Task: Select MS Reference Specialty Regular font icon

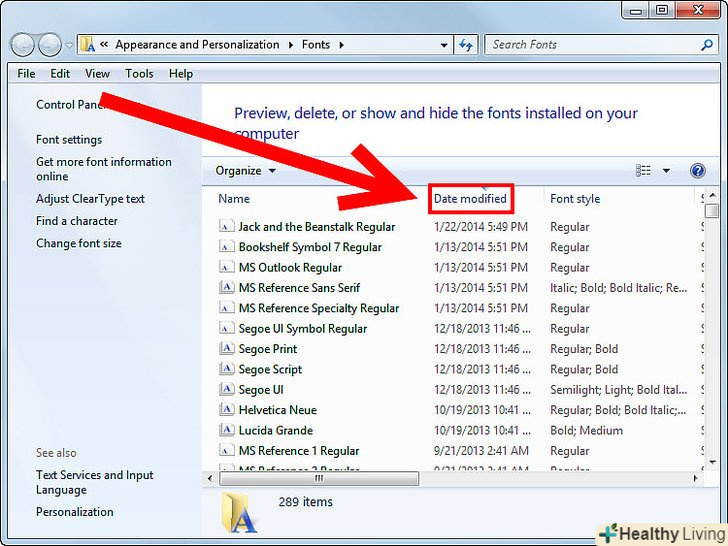Action: [x=226, y=308]
